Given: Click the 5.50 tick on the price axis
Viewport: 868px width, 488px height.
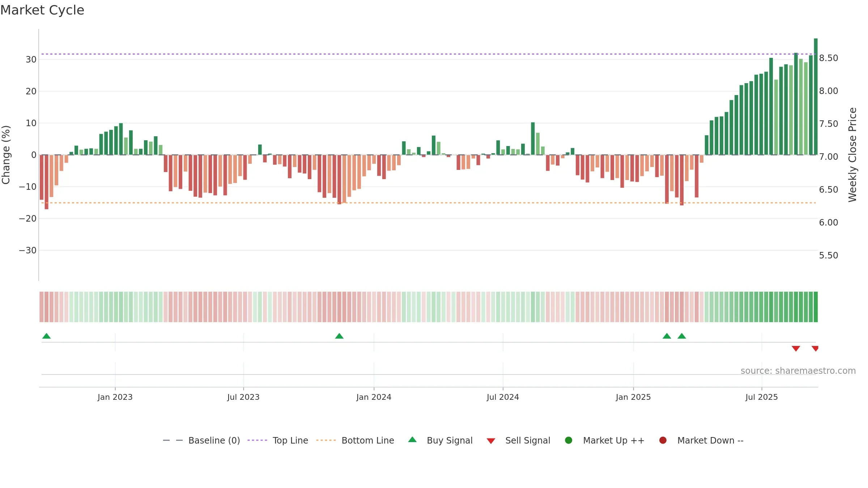Looking at the screenshot, I should 829,255.
